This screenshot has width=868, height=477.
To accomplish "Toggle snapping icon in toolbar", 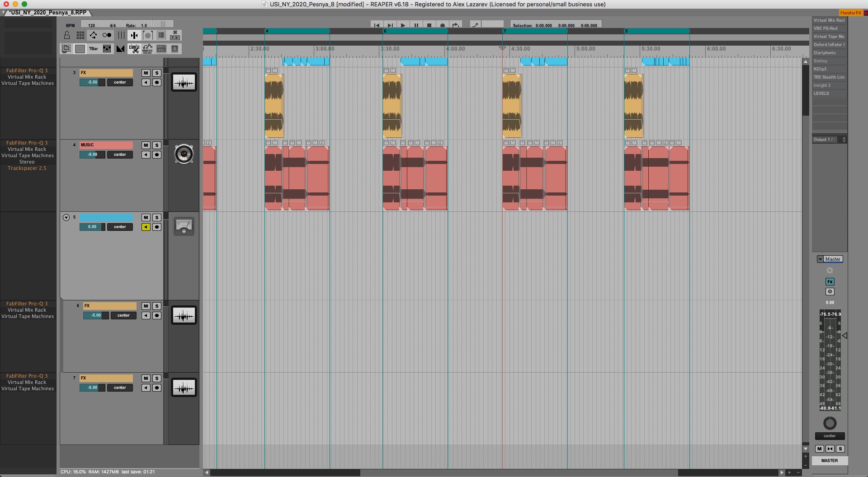I will [x=134, y=35].
